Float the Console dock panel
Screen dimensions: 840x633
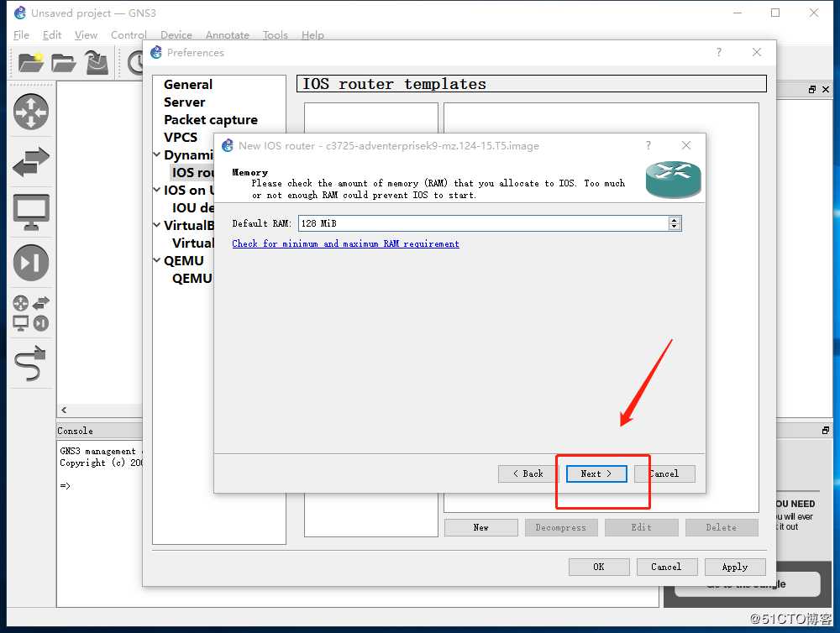[x=825, y=431]
